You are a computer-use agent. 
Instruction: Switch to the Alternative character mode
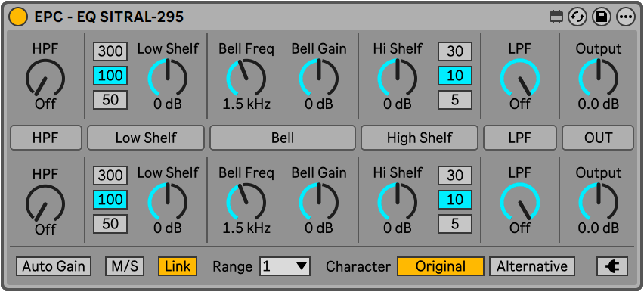[532, 266]
